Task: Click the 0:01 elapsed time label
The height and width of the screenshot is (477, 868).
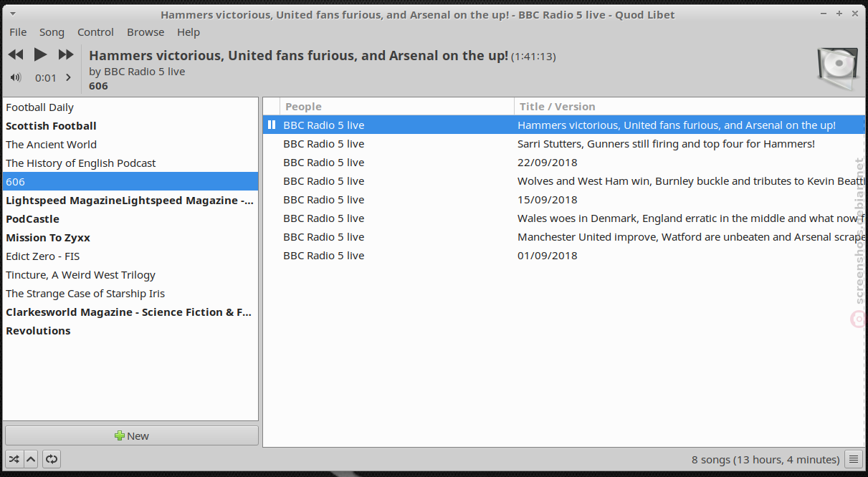Action: (46, 78)
